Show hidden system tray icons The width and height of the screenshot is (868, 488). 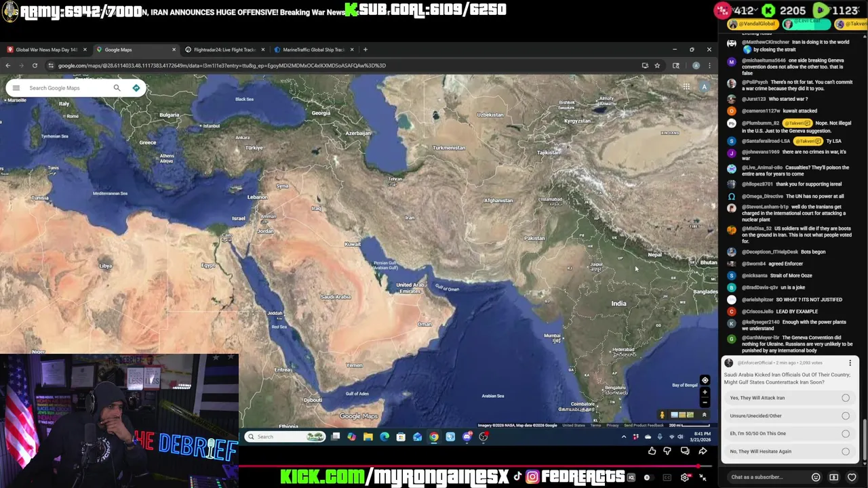[624, 436]
